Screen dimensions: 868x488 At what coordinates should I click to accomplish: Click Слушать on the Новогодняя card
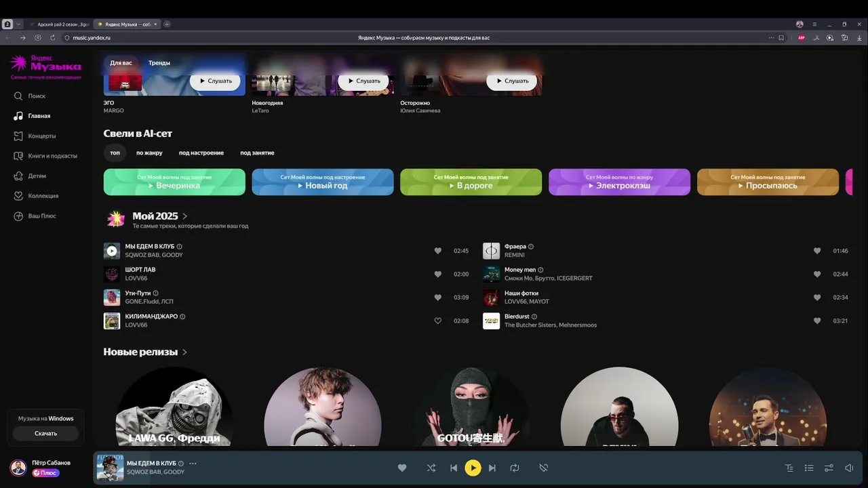[x=363, y=81]
